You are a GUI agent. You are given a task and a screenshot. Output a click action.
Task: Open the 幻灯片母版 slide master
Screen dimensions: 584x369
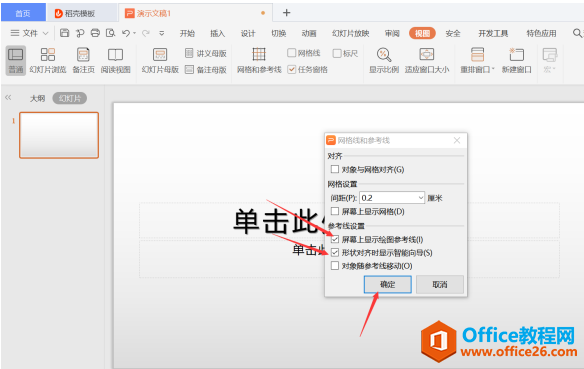160,60
